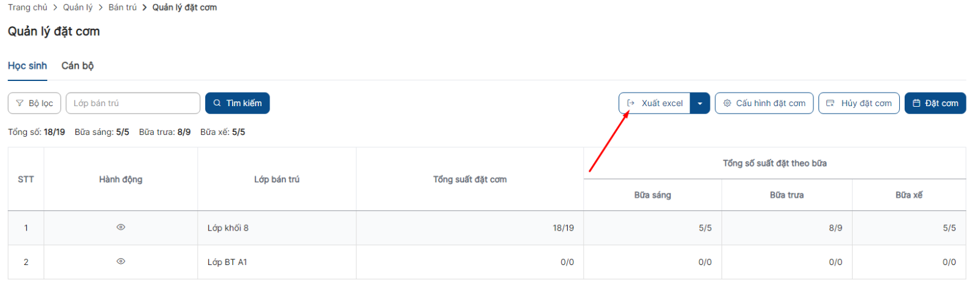980x292 pixels.
Task: Open the Xuất excel dropdown arrow
Action: 699,103
